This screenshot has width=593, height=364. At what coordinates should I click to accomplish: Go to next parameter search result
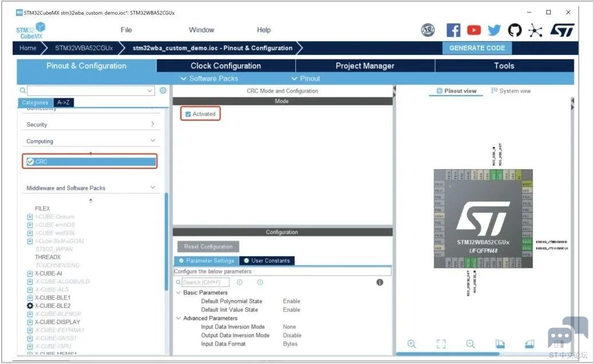click(x=260, y=282)
